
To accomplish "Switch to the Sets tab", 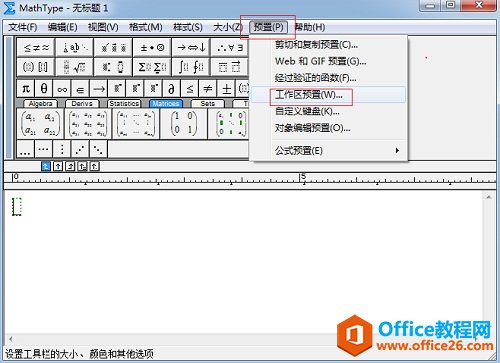I will 207,104.
